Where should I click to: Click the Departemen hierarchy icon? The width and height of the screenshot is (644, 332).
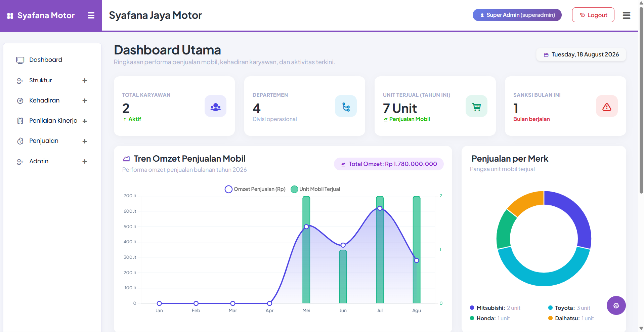coord(346,106)
